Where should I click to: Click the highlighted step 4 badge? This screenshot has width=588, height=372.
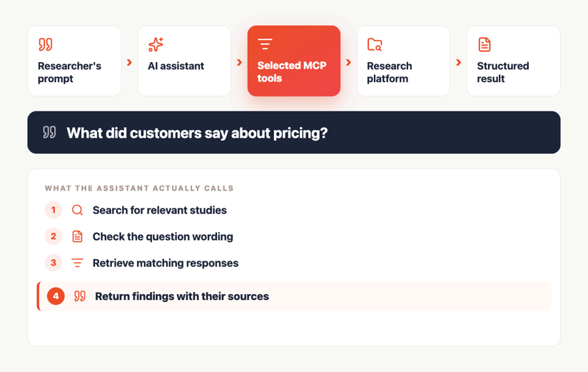point(56,296)
